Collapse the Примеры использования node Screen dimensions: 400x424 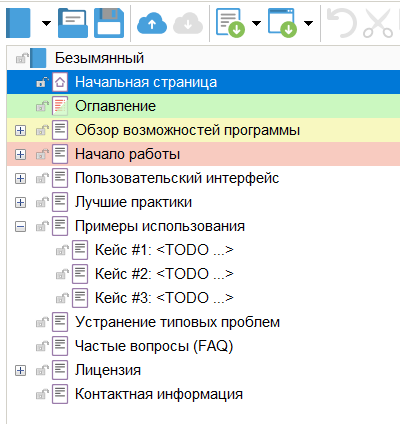[x=20, y=227]
